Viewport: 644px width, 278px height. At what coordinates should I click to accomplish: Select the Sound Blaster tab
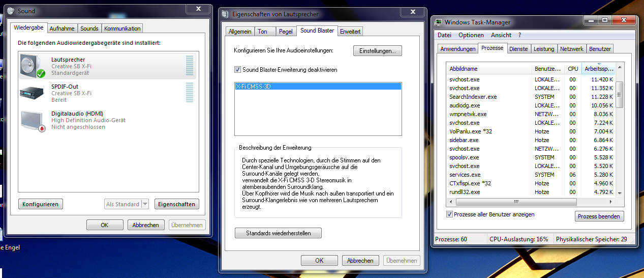[x=317, y=31]
